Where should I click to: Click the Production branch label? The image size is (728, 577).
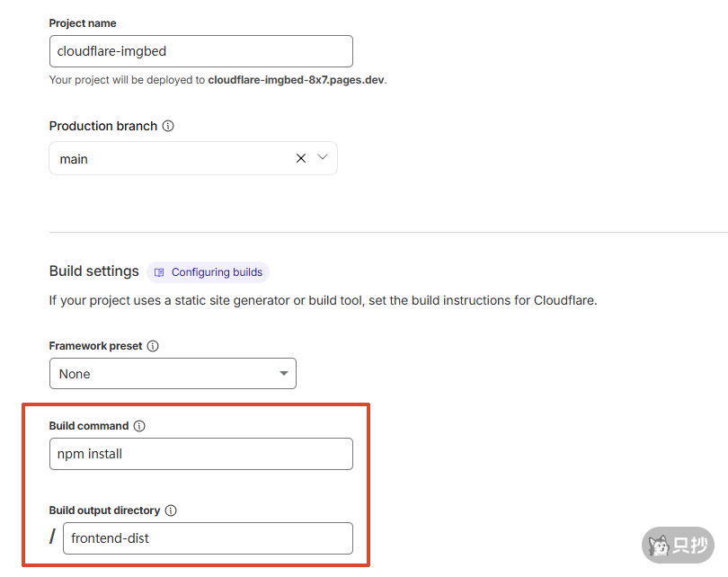point(103,126)
